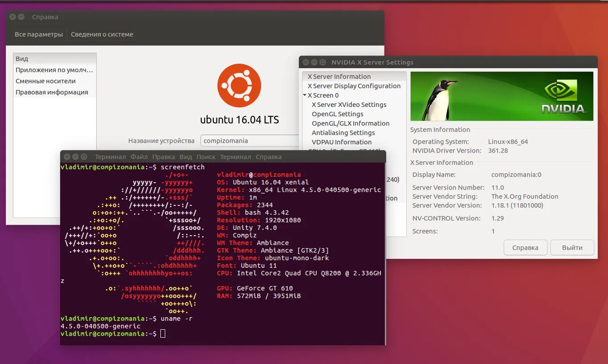Click the Ubuntu logo in Справка window

239,86
